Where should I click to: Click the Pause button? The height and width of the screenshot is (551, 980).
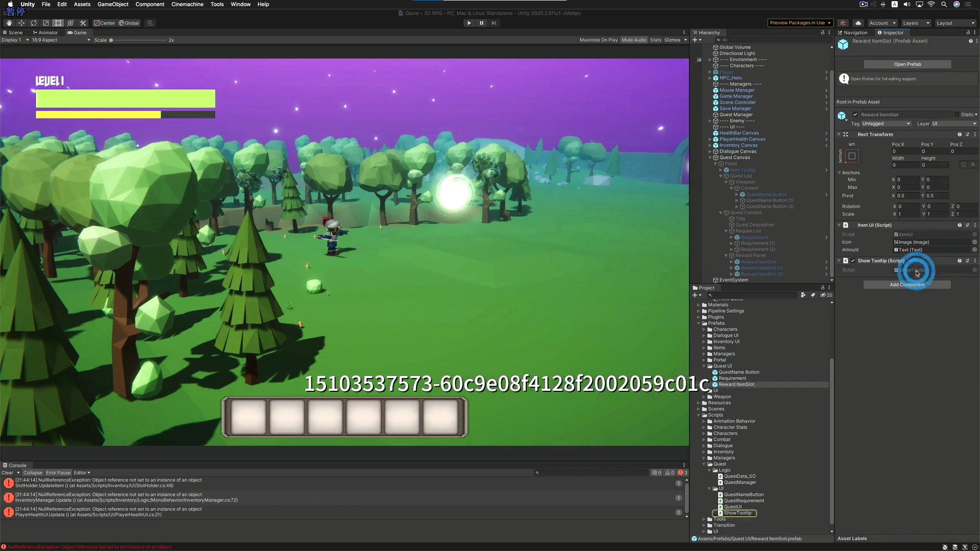[481, 23]
